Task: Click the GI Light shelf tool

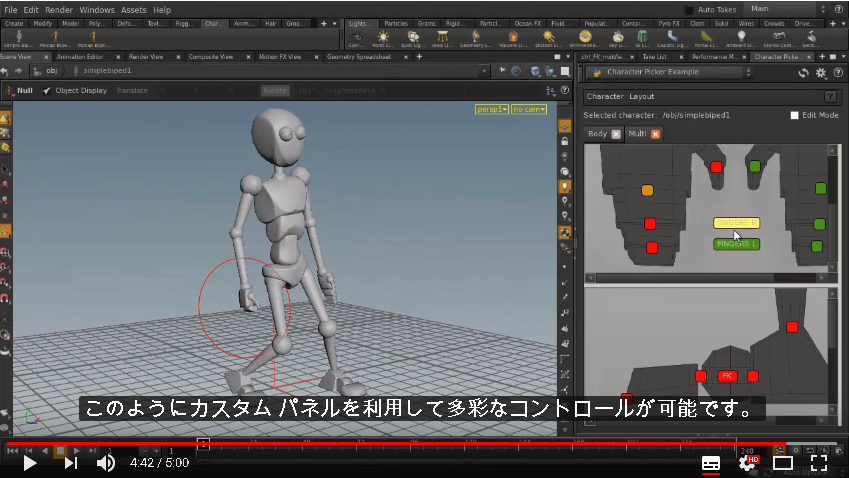Action: click(642, 39)
